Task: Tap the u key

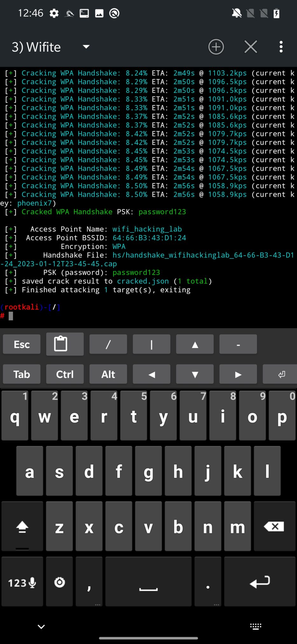Action: point(193,416)
